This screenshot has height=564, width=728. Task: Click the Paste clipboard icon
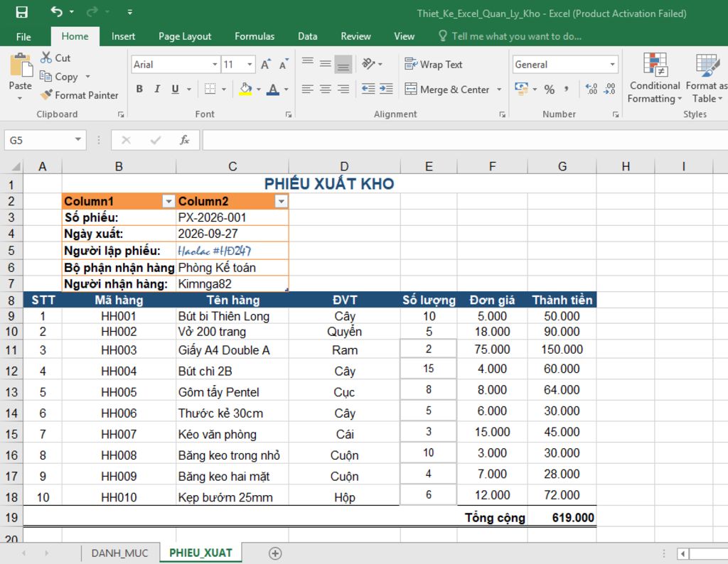21,65
